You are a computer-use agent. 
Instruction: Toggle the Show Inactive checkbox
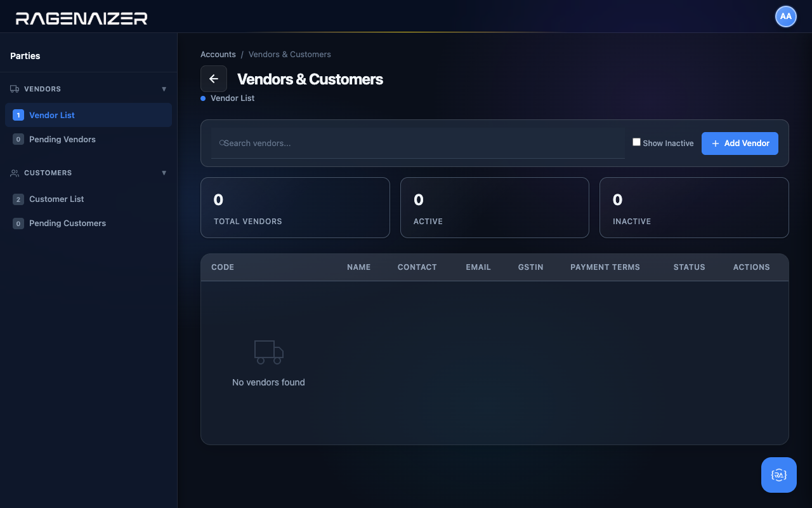(x=636, y=142)
